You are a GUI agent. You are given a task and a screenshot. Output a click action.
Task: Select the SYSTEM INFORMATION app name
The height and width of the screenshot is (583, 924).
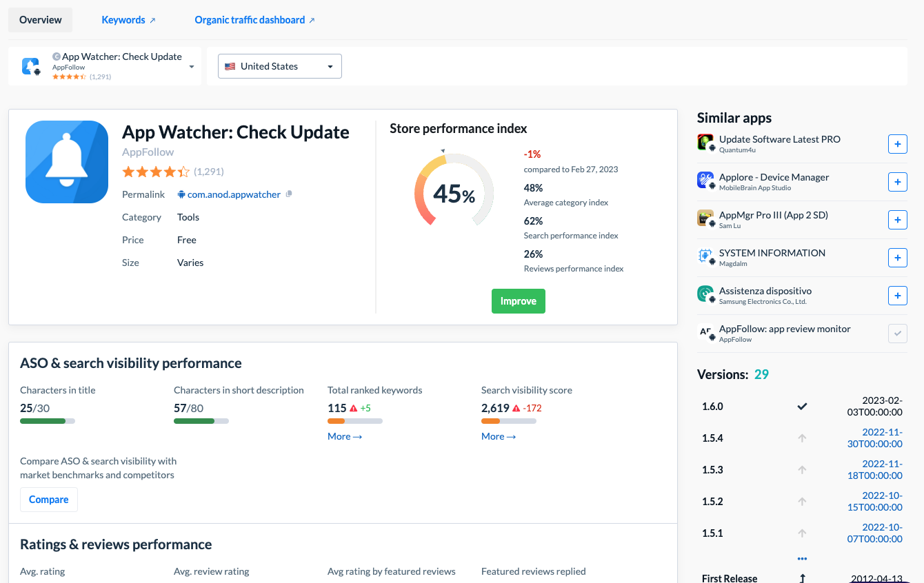pyautogui.click(x=772, y=253)
